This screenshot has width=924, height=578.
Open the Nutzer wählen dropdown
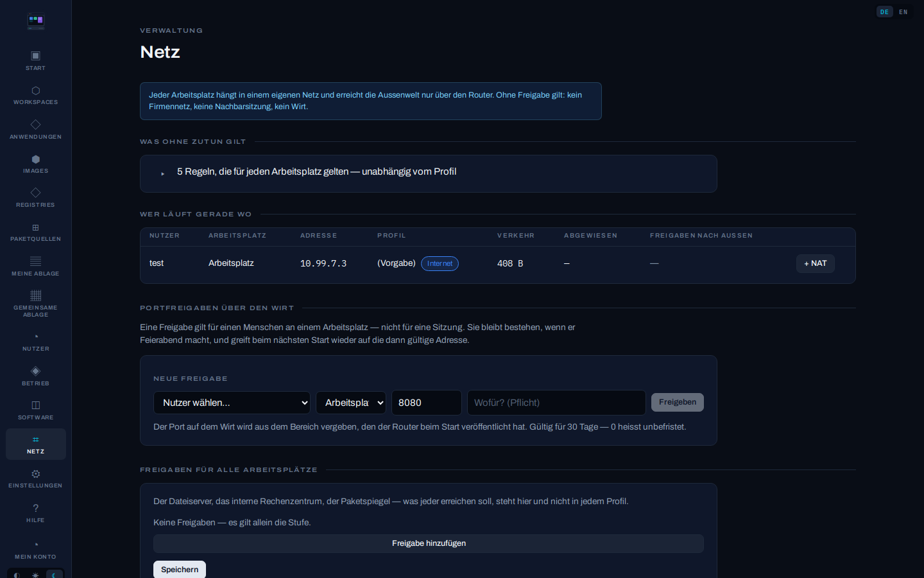click(x=232, y=403)
